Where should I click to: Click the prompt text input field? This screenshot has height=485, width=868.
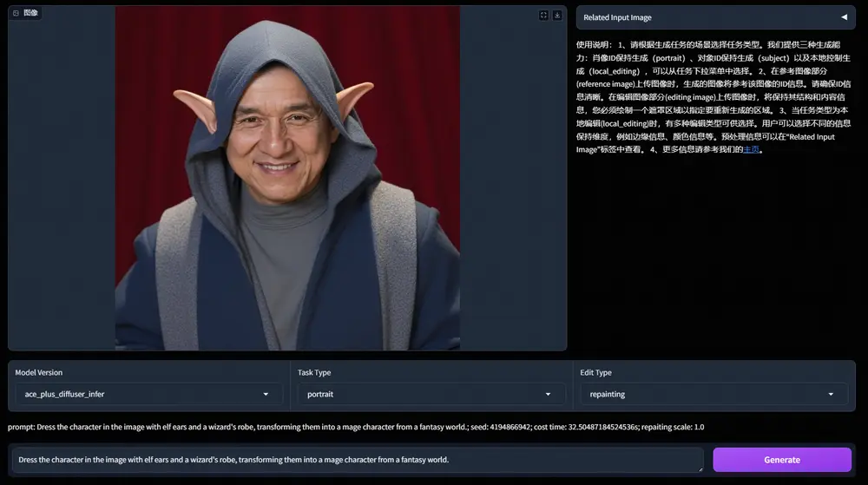358,460
